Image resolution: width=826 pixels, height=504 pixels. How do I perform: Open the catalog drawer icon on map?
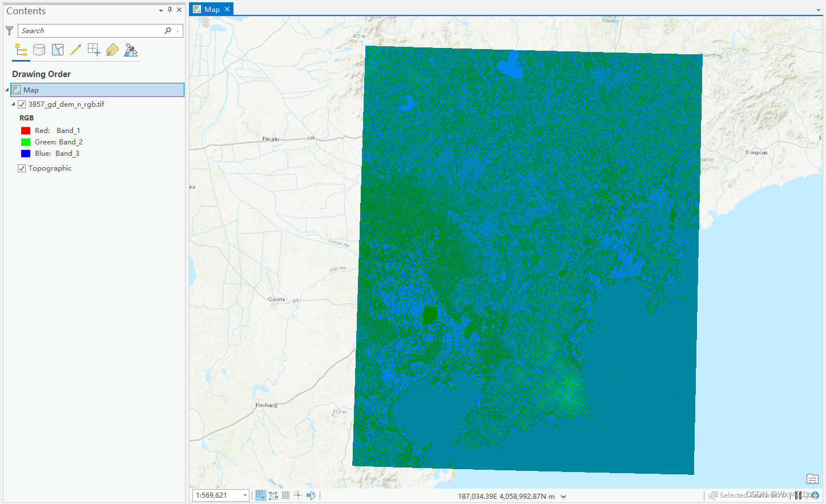coord(812,479)
